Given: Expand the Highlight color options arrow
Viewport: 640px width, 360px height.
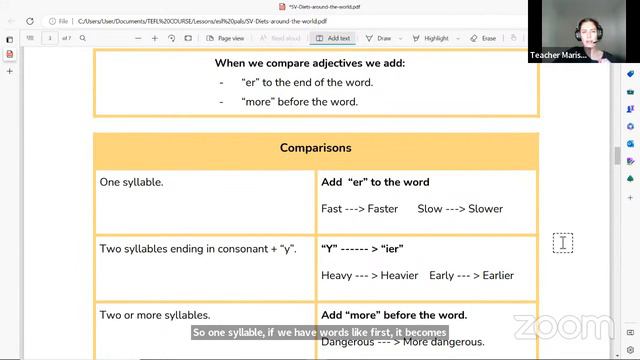Looking at the screenshot, I should (458, 38).
